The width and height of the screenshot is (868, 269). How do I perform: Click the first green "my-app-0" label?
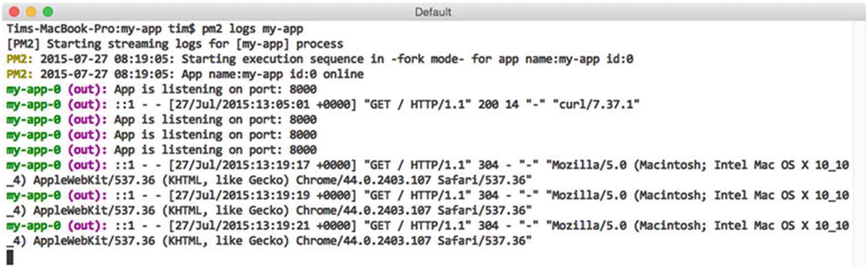tap(34, 89)
